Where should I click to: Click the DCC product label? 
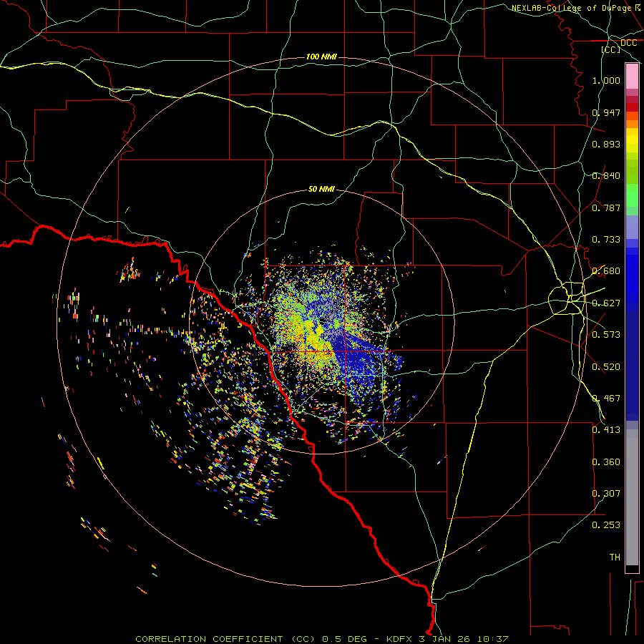click(x=628, y=43)
